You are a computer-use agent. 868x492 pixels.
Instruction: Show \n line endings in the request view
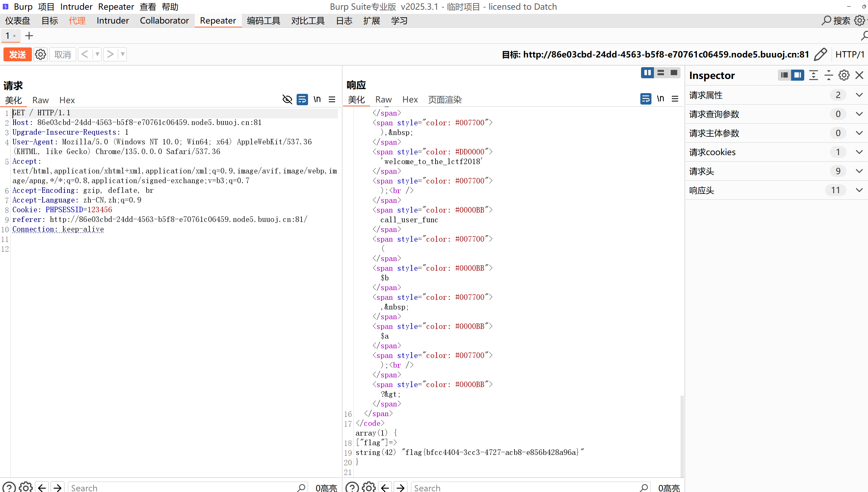click(317, 99)
